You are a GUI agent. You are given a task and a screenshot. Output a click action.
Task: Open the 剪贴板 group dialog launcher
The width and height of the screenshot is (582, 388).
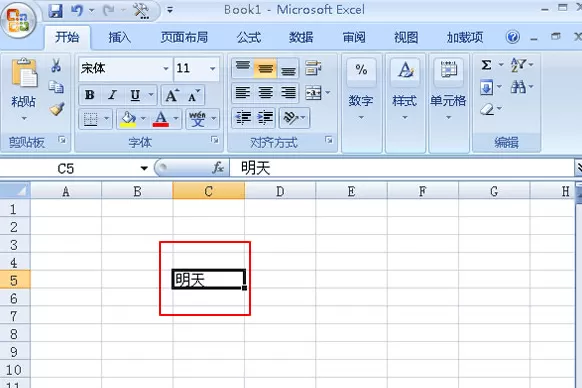[62, 140]
